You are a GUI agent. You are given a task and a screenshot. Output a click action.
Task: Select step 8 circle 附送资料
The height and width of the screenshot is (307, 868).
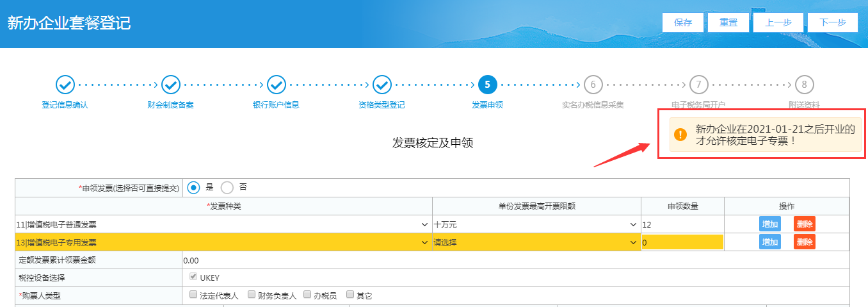804,84
